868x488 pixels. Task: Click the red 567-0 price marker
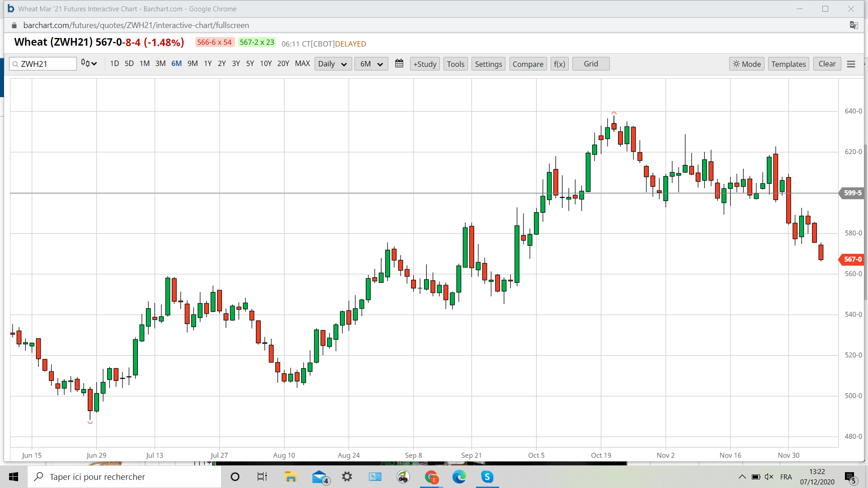(x=852, y=259)
